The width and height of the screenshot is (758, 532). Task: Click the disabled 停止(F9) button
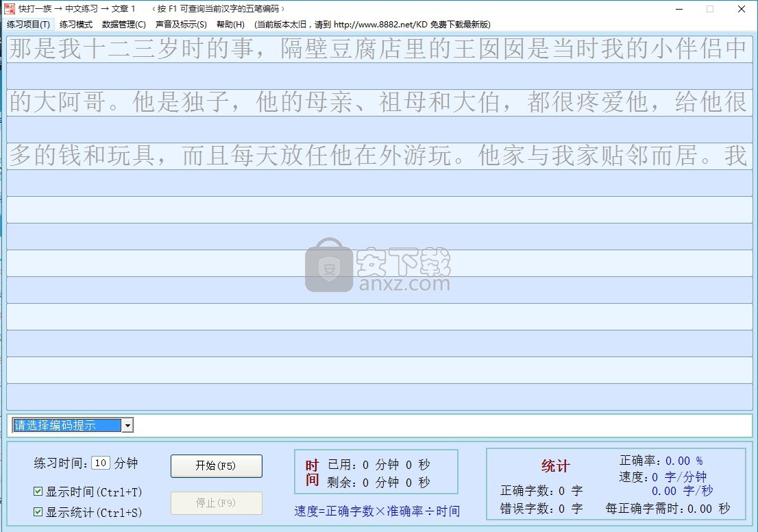pyautogui.click(x=216, y=503)
